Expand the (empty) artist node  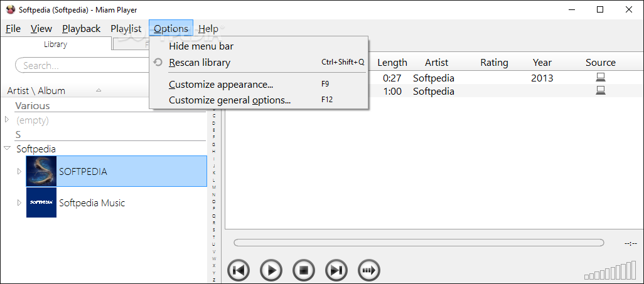(6, 120)
